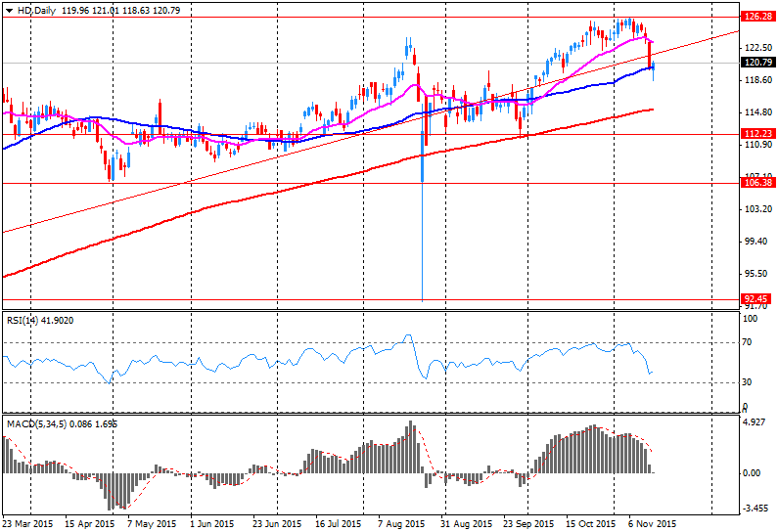
Task: Click the latest candlestick at far right
Action: pos(654,66)
